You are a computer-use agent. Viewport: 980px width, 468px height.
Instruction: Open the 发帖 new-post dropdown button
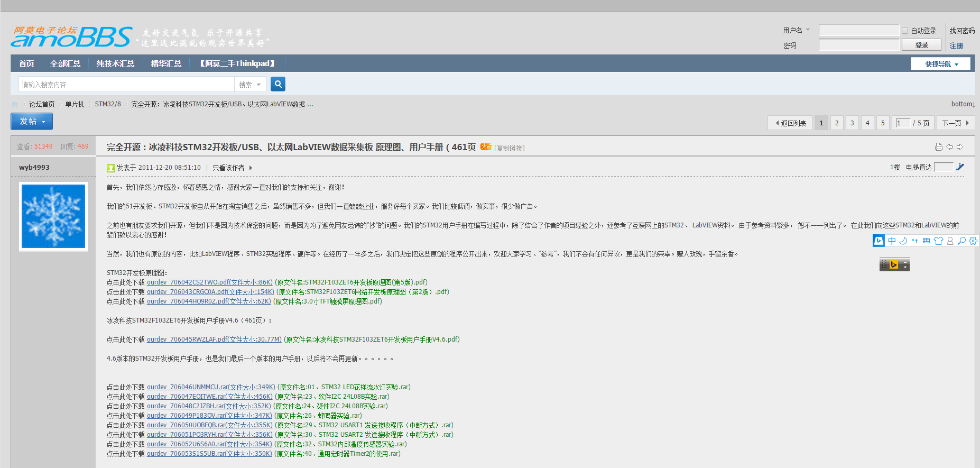[32, 122]
